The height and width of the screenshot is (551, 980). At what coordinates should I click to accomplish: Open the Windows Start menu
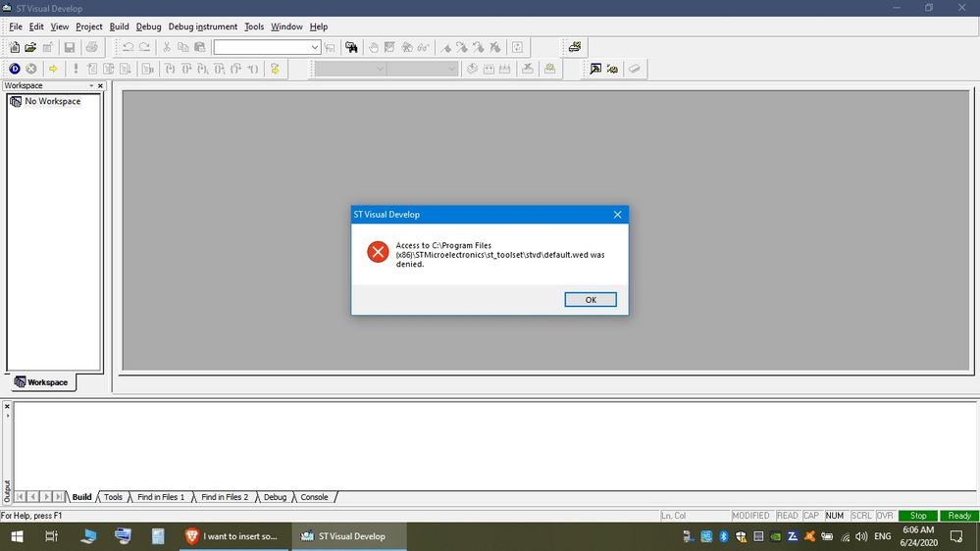coord(18,536)
